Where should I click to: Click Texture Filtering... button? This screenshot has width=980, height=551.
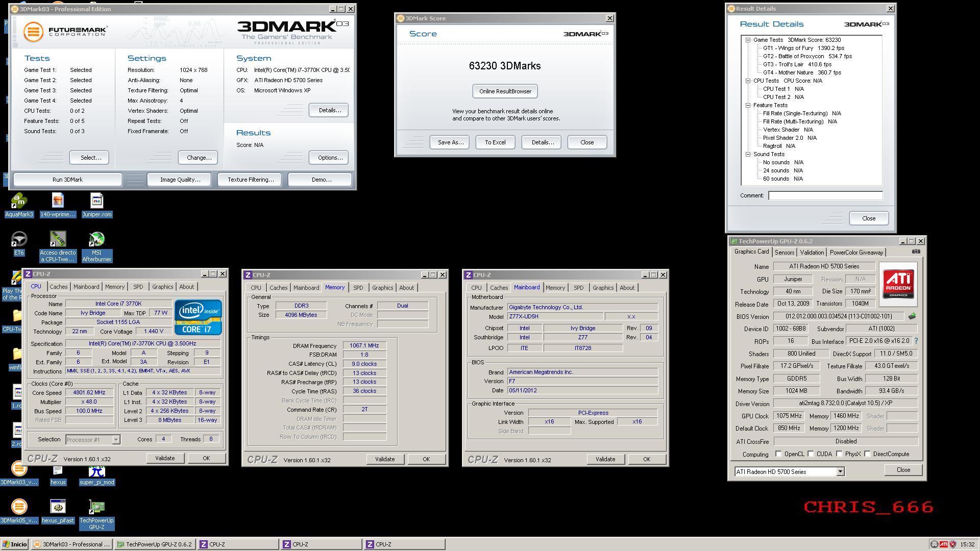tap(251, 180)
